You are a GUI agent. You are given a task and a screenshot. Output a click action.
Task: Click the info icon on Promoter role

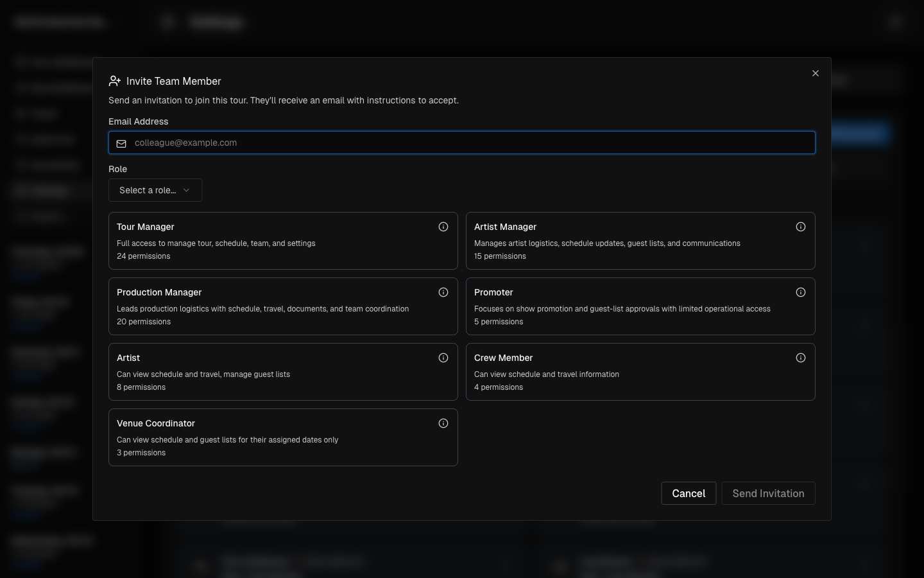[x=801, y=292]
